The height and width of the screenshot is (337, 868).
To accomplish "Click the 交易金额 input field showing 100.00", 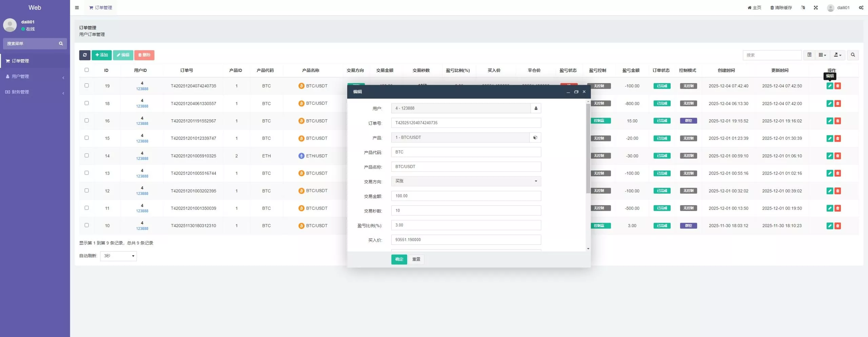I will [x=466, y=196].
